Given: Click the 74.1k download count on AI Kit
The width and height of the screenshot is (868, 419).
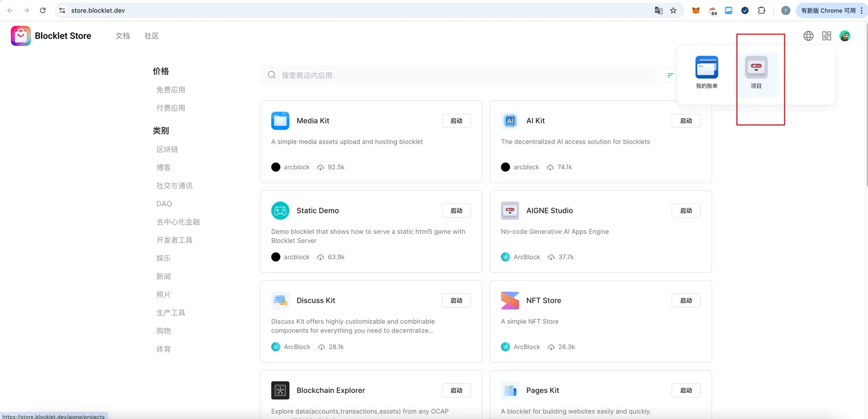Looking at the screenshot, I should coord(565,167).
